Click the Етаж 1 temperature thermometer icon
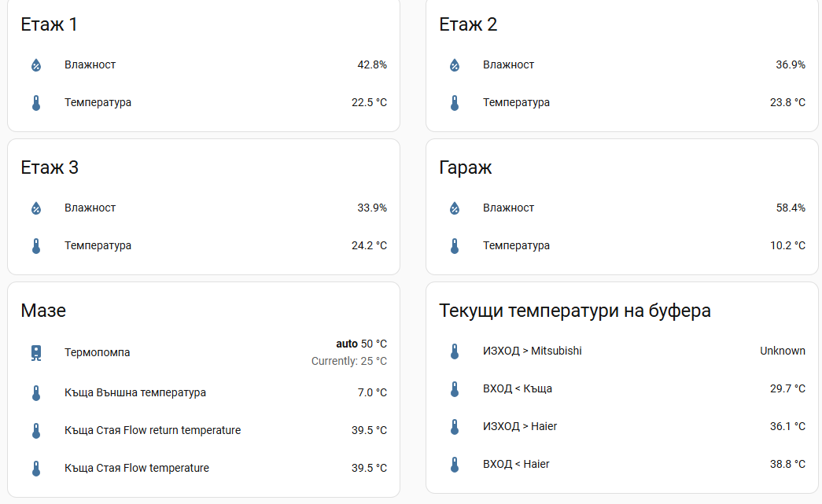Screen dimensions: 822x504 point(35,103)
